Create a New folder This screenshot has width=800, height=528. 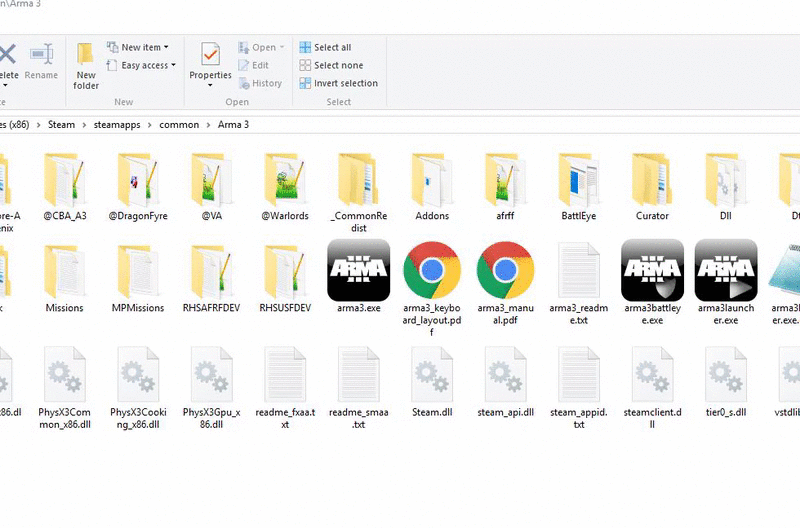(x=86, y=66)
